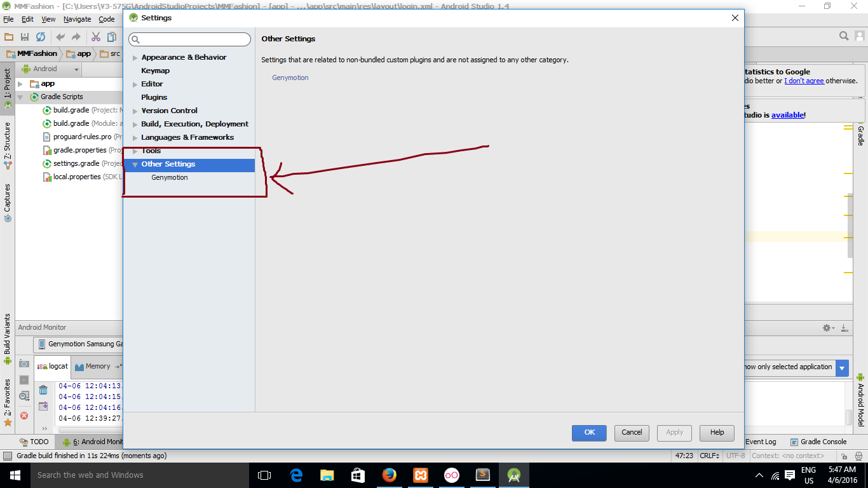
Task: Expand the Build, Execution, Deployment category
Action: 135,125
